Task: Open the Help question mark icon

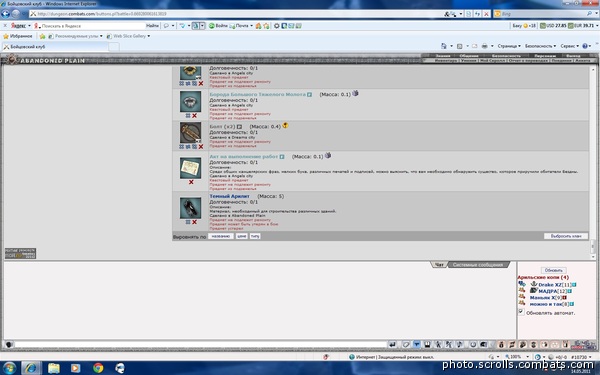Action: click(585, 46)
